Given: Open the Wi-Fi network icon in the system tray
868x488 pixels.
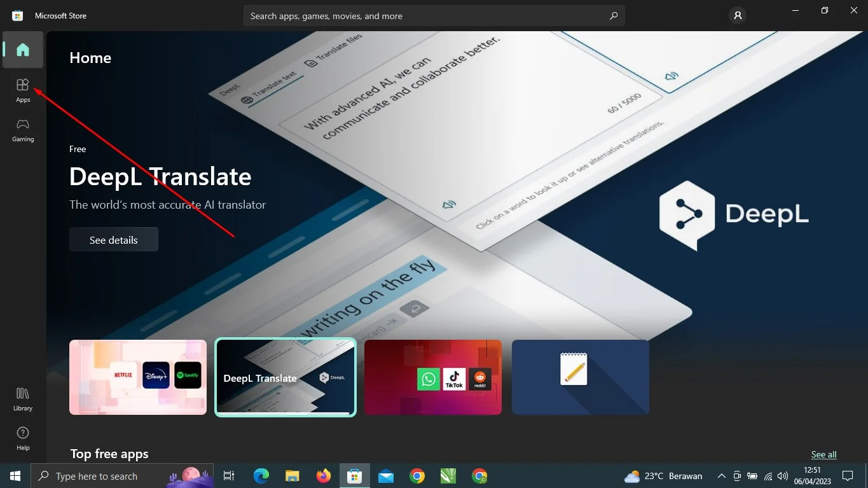Looking at the screenshot, I should tap(768, 476).
